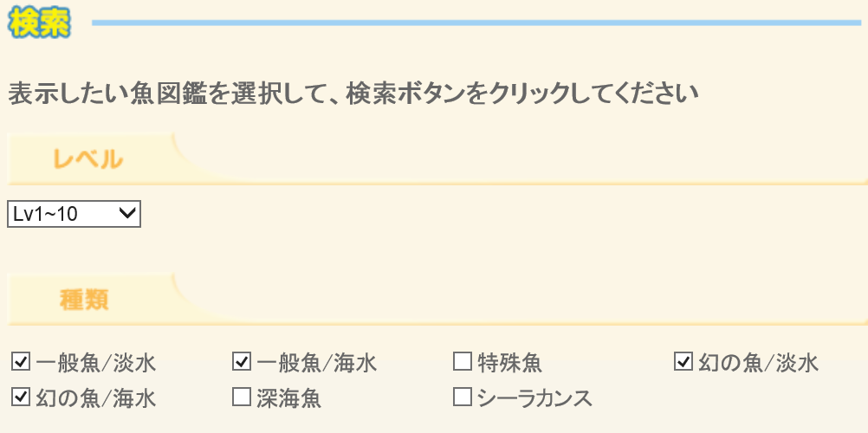
Task: Click the 表示したい魚図鑑 instruction text
Action: pos(108,94)
